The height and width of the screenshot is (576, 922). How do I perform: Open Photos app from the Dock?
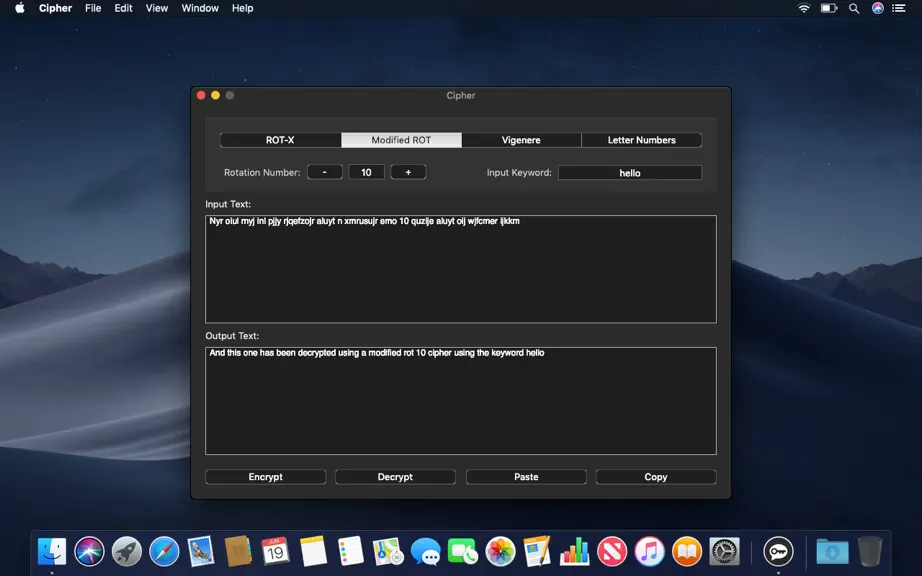point(500,551)
